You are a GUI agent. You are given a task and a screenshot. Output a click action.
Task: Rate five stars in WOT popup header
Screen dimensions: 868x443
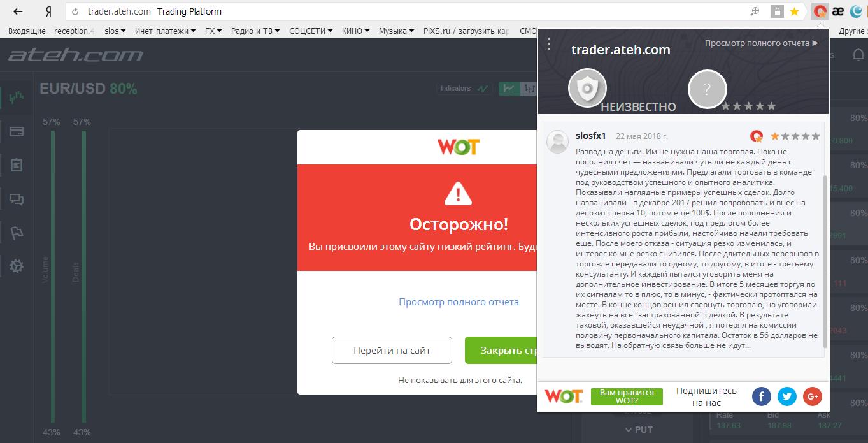coord(771,106)
